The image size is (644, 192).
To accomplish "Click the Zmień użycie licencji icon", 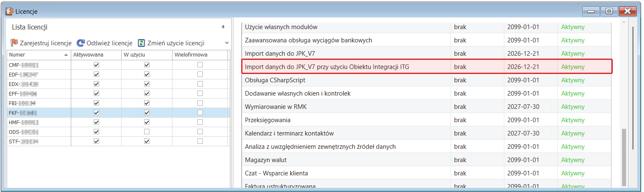I will 141,43.
